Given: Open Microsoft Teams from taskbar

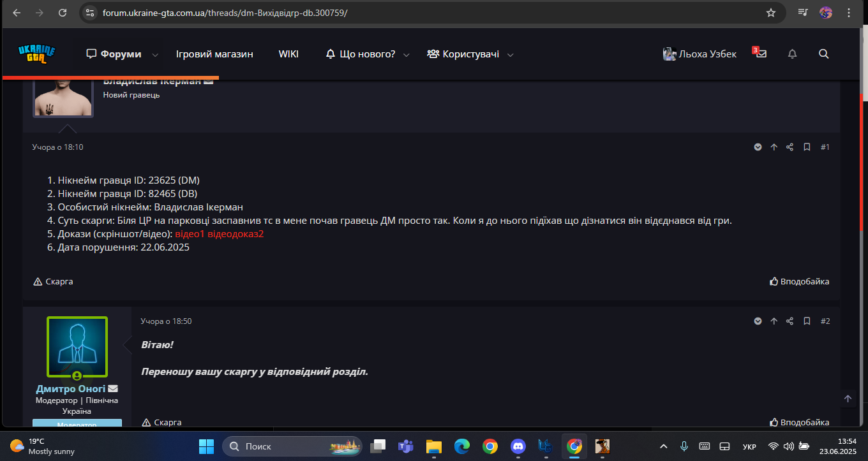Looking at the screenshot, I should (406, 446).
